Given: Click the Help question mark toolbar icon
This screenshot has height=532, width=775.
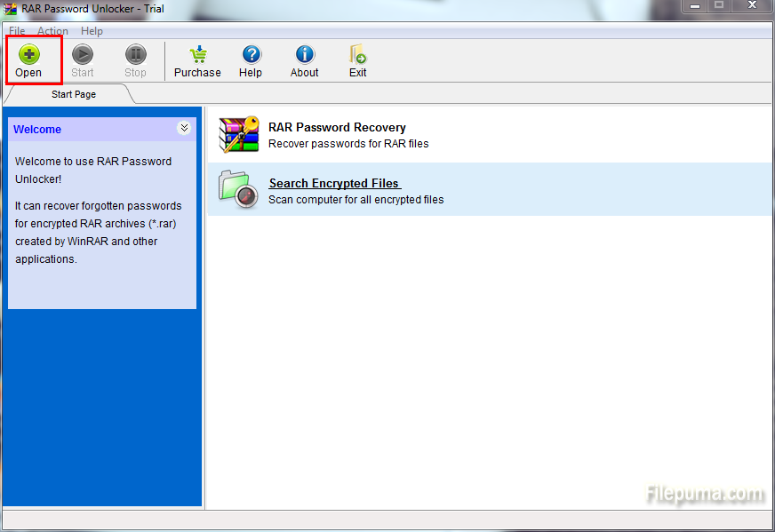Looking at the screenshot, I should point(251,56).
